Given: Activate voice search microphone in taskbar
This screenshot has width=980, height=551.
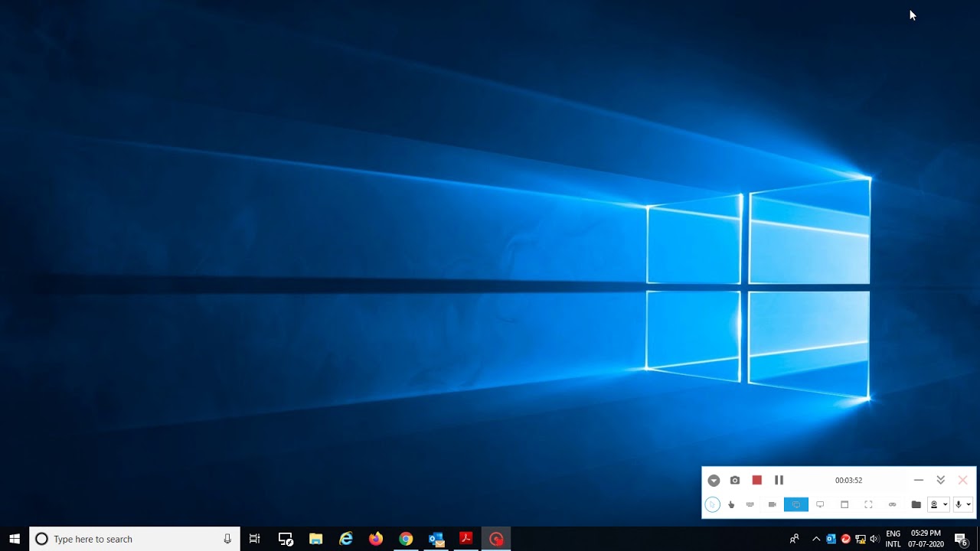Looking at the screenshot, I should pyautogui.click(x=227, y=539).
